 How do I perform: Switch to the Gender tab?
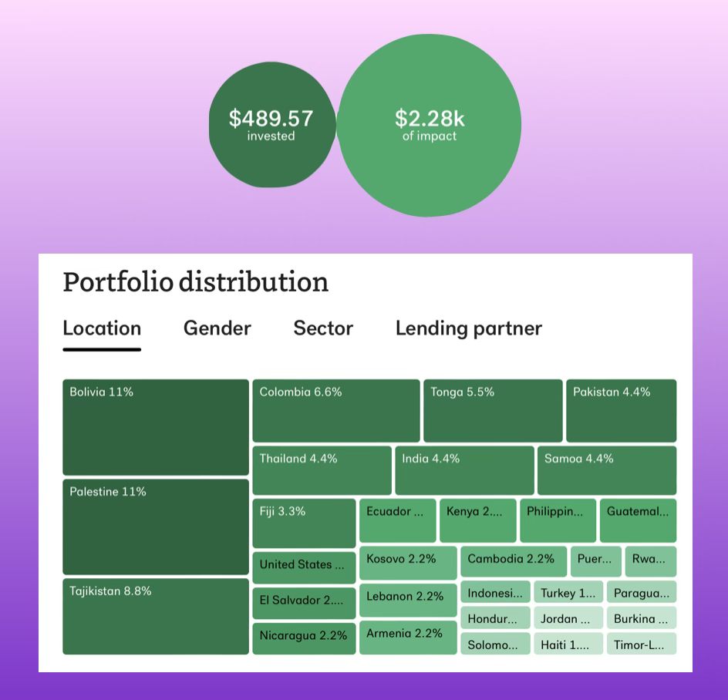click(x=217, y=328)
